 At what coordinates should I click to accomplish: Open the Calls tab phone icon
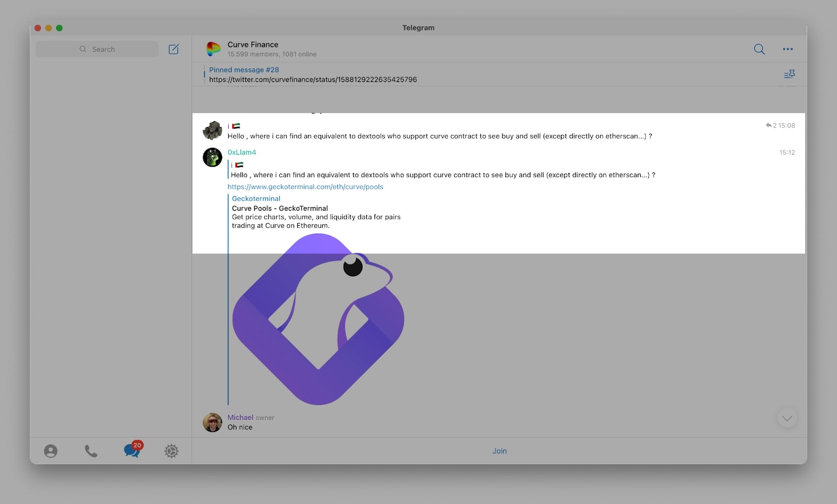coord(91,451)
